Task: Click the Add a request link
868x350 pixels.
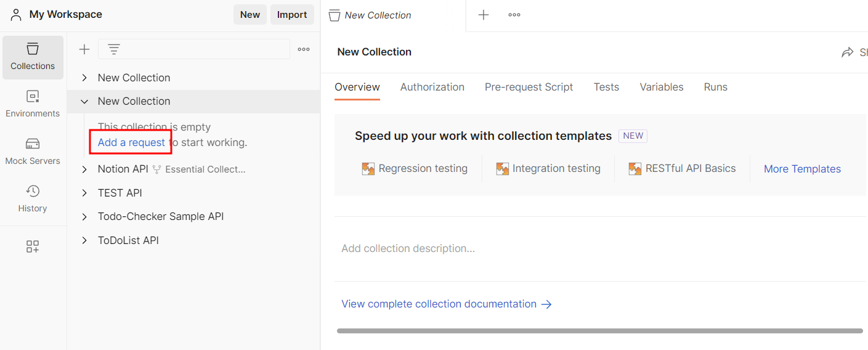Action: pyautogui.click(x=131, y=142)
